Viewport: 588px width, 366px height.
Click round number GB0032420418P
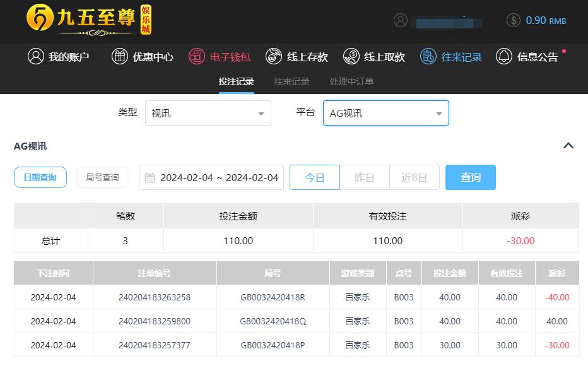[273, 345]
